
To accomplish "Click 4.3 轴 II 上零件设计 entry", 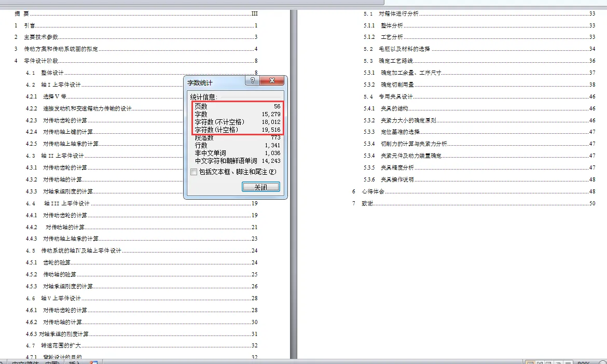I will pos(104,156).
